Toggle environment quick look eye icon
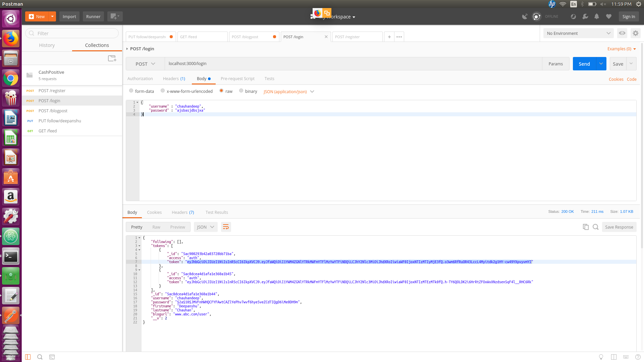The height and width of the screenshot is (362, 644). tap(622, 33)
